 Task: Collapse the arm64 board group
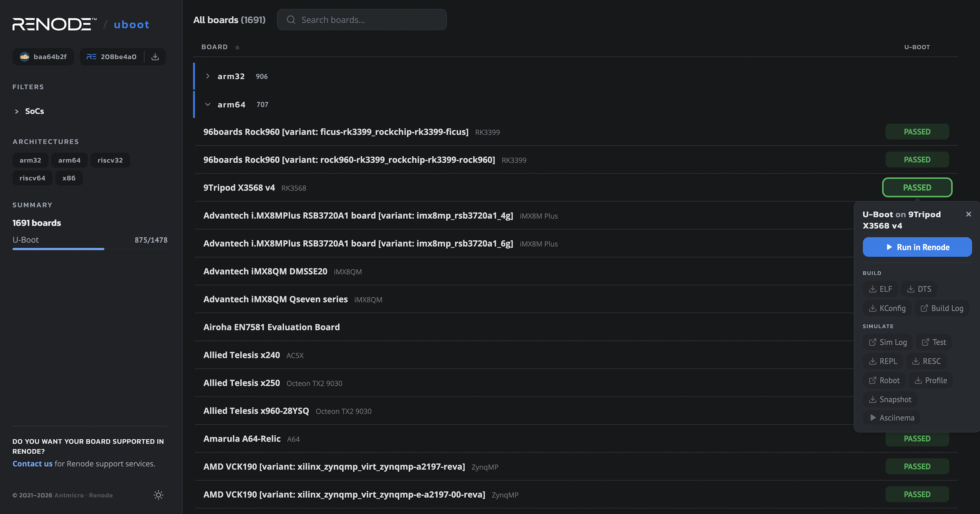coord(208,104)
